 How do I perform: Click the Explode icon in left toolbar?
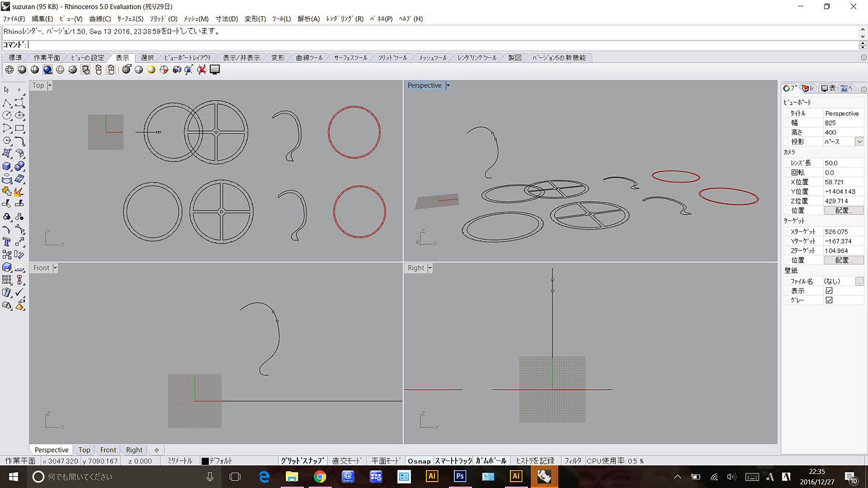20,191
